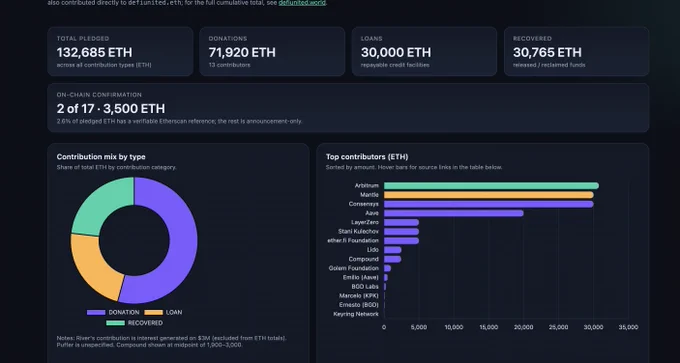Click the Emilio (Aave) label
The image size is (680, 363).
(x=361, y=278)
